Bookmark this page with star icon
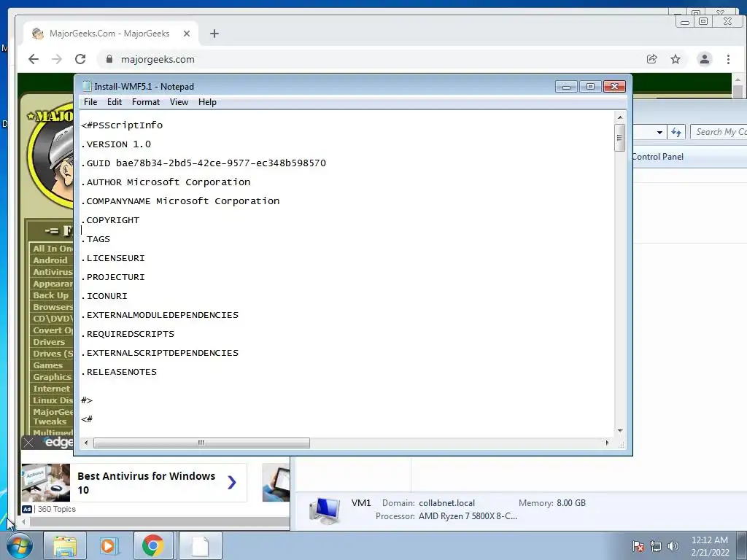This screenshot has width=747, height=560. 675,59
